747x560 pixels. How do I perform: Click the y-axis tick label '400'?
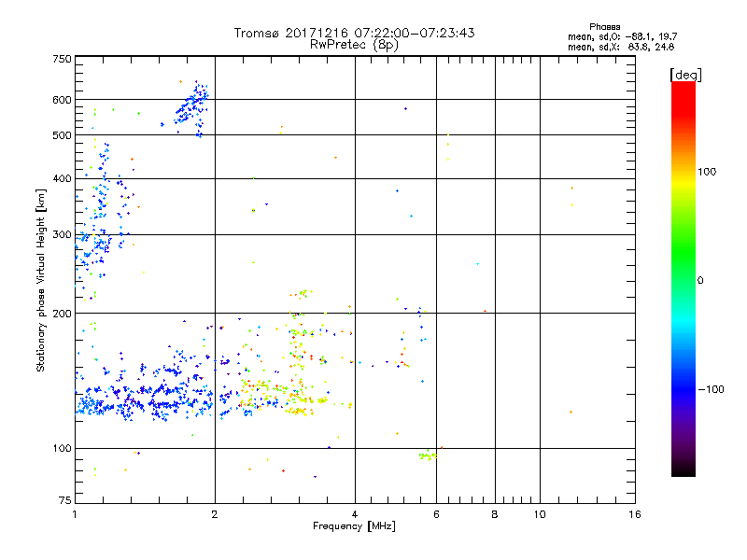tap(62, 178)
